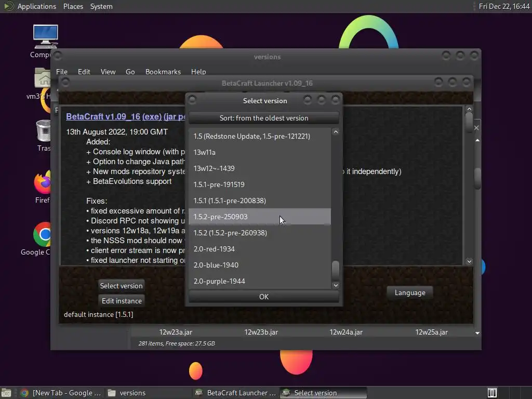Image resolution: width=532 pixels, height=399 pixels.
Task: Select the 12w23a.jar file in versions window
Action: [176, 332]
